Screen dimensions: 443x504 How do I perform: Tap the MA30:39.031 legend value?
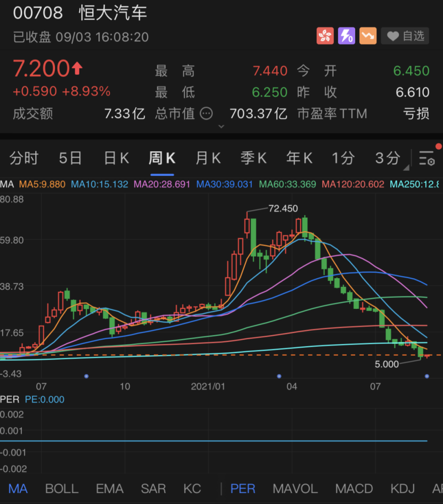[x=225, y=184]
